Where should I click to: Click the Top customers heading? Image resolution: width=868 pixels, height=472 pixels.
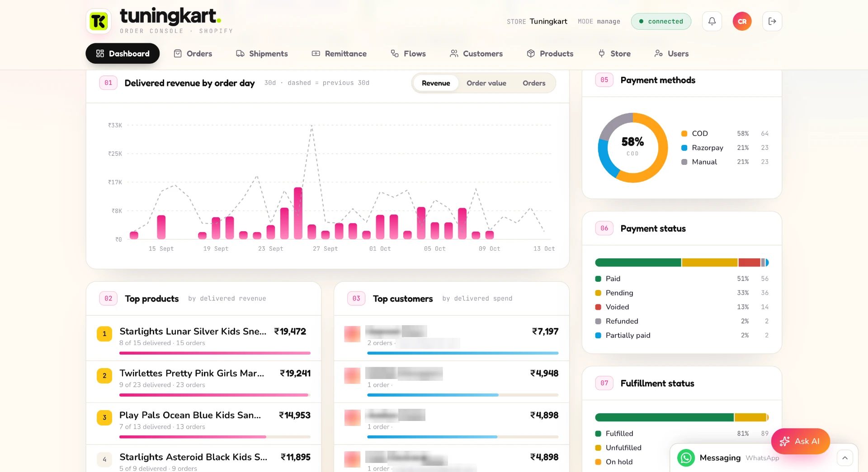click(403, 299)
